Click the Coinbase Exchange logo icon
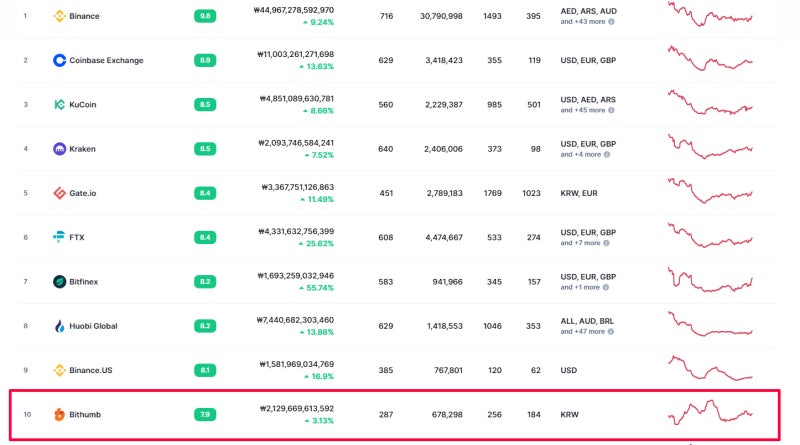Viewport: 800px width, 445px height. point(60,60)
